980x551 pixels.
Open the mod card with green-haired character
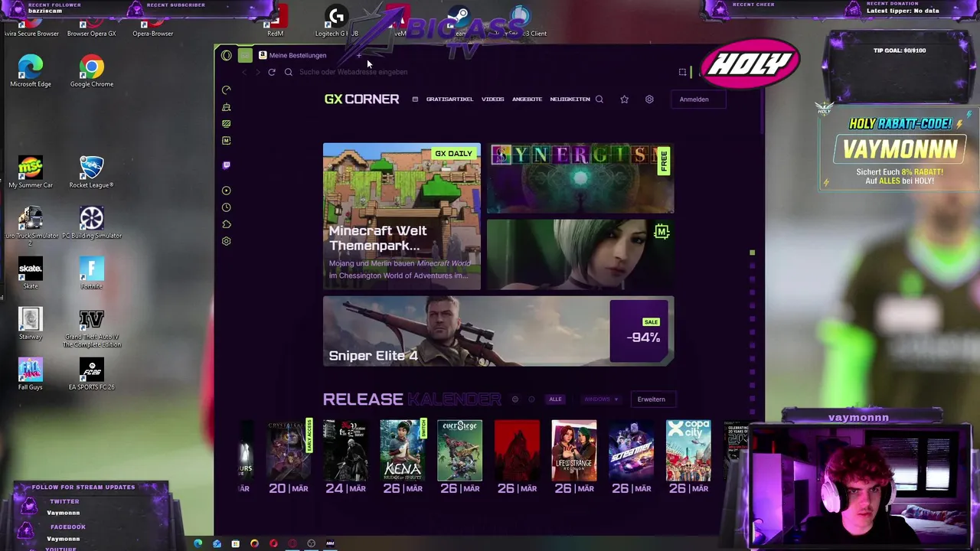(580, 255)
